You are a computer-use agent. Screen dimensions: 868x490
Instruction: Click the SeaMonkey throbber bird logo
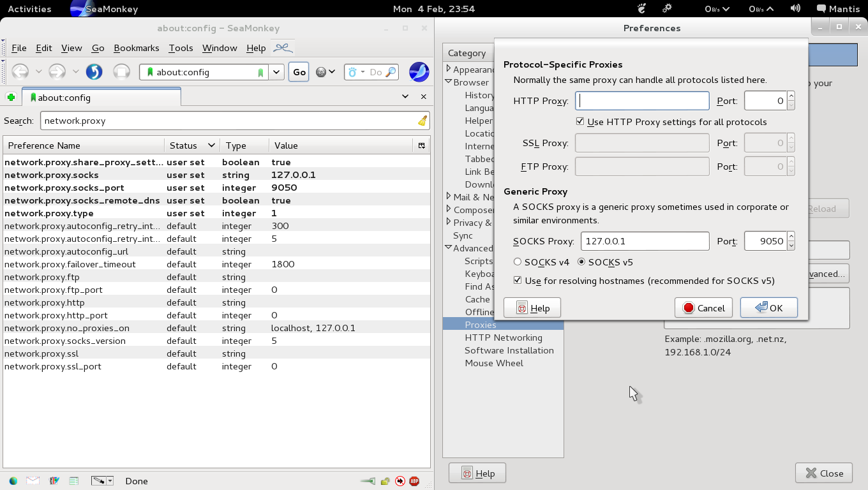[x=419, y=72]
